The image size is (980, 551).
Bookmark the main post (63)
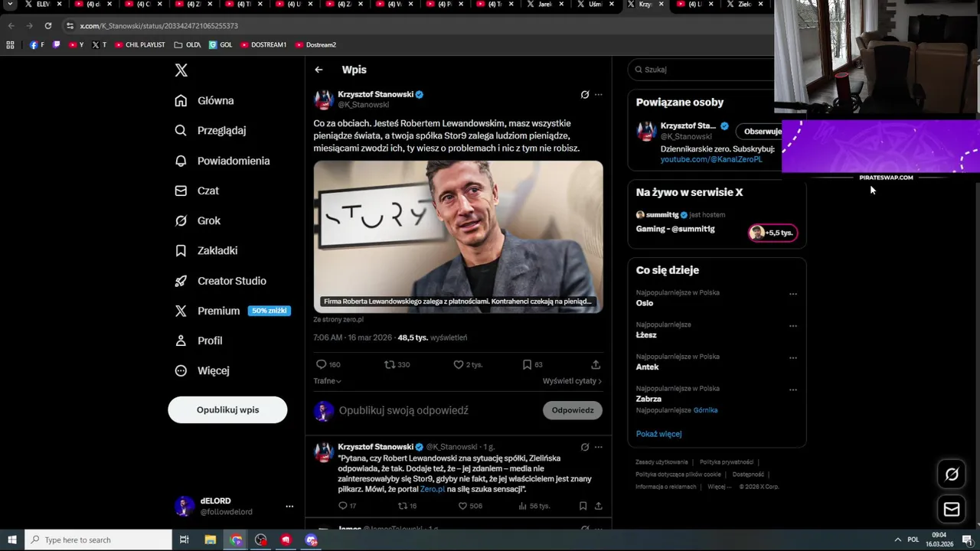coord(532,365)
